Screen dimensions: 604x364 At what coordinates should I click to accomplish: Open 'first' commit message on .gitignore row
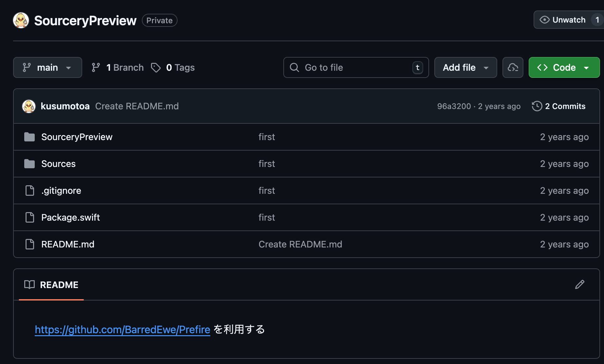(x=267, y=191)
